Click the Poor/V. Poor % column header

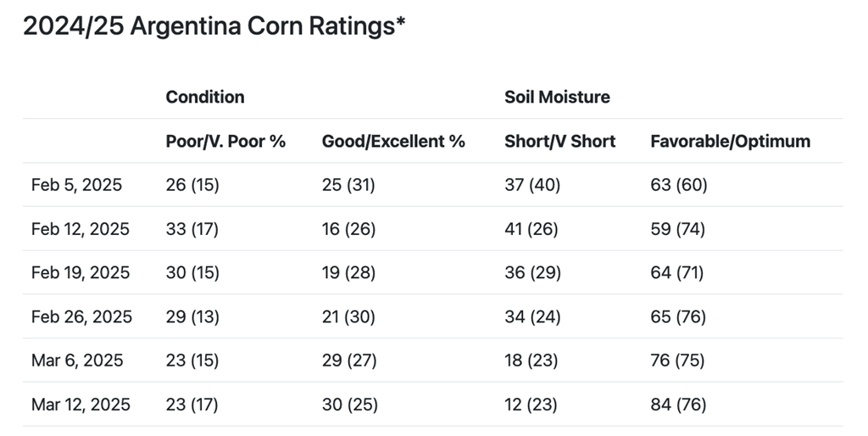coord(225,142)
